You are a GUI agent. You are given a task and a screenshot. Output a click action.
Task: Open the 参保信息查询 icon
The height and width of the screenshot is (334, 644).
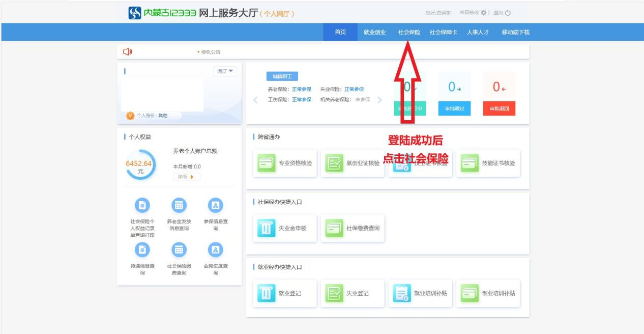point(216,205)
